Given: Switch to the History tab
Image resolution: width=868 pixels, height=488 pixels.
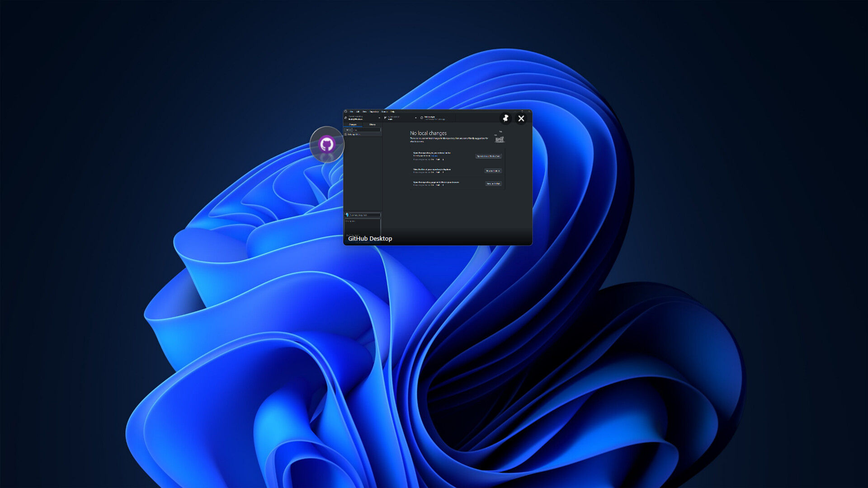Looking at the screenshot, I should (x=373, y=124).
